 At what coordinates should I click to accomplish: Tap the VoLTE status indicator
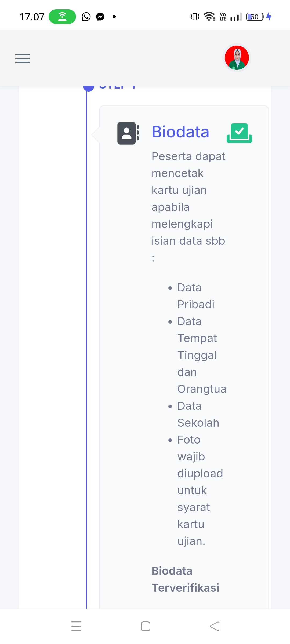223,17
